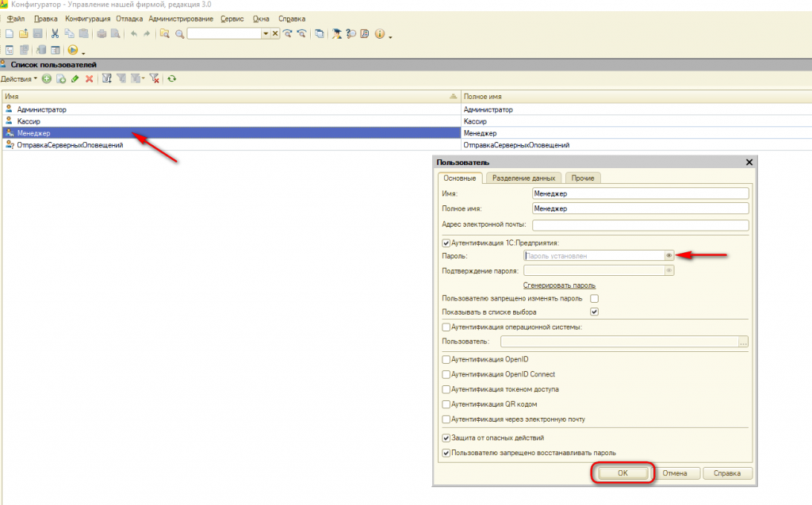Enable operating system authentication checkbox
812x505 pixels.
(446, 327)
